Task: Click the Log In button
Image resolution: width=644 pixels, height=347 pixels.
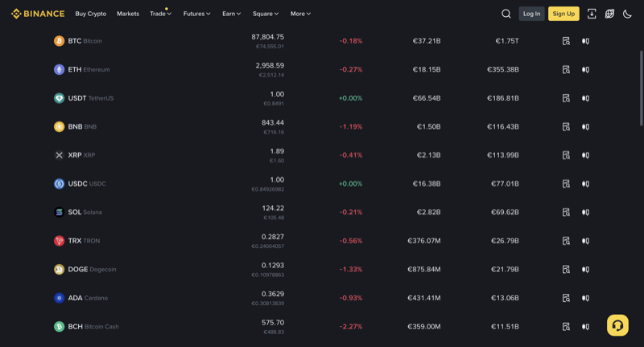Action: tap(531, 14)
